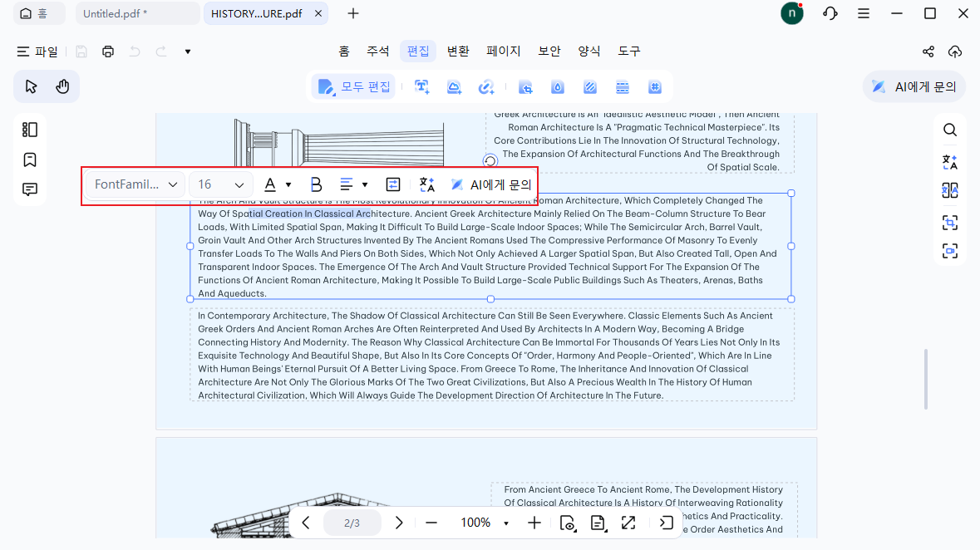
Task: Open the hamburger menu in title bar
Action: (x=864, y=13)
